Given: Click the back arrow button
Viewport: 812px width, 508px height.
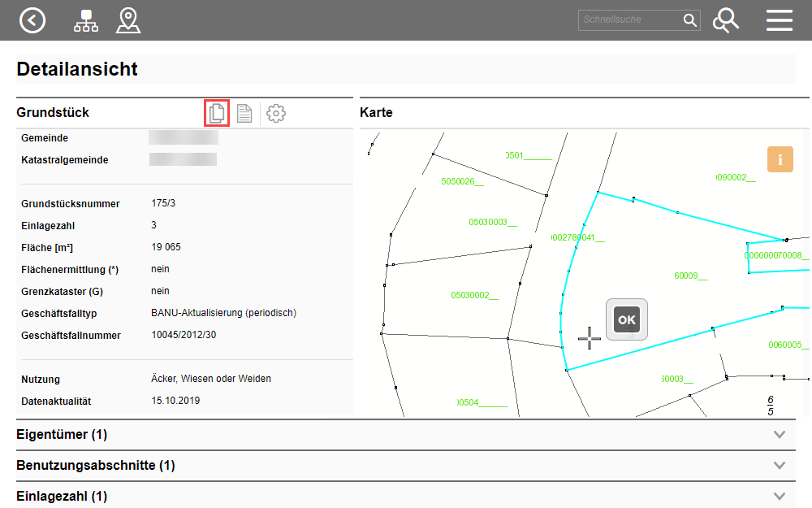Looking at the screenshot, I should (x=32, y=20).
